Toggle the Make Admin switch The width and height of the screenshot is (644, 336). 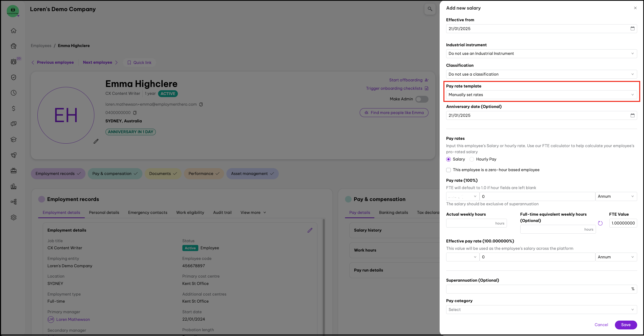(422, 99)
